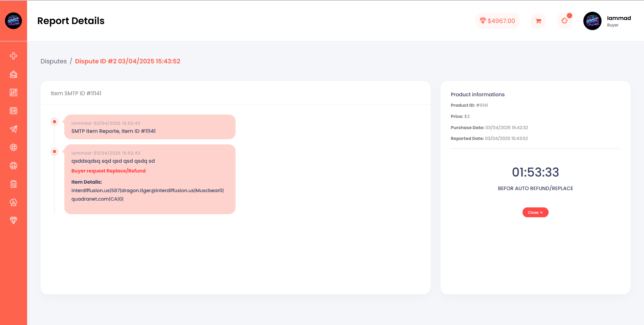Click the interdiffusion.us item details line
The width and height of the screenshot is (644, 325).
point(148,195)
